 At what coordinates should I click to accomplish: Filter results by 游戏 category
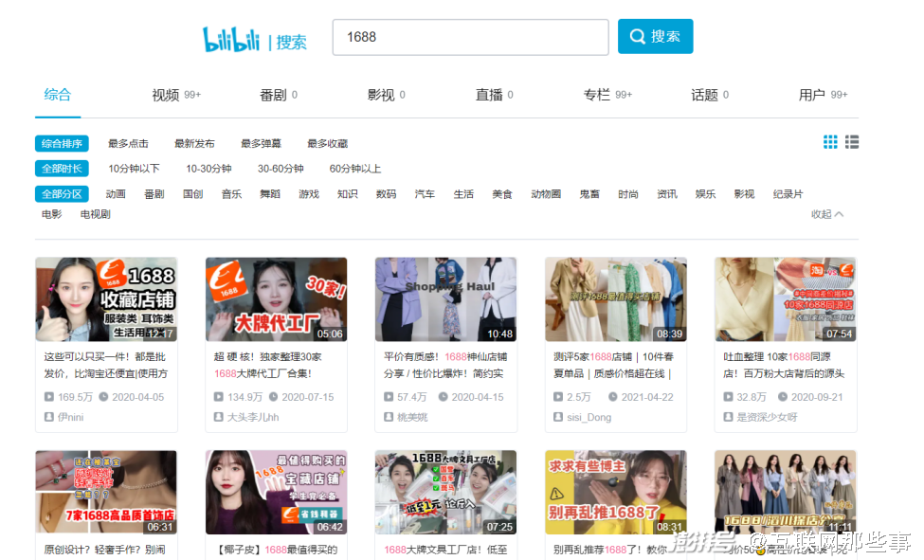[x=308, y=193]
